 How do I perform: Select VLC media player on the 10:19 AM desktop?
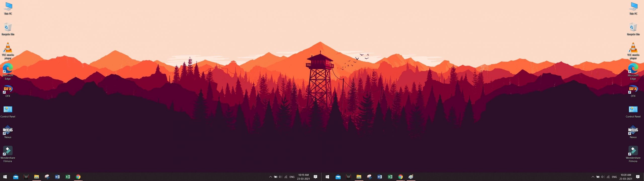click(x=8, y=51)
